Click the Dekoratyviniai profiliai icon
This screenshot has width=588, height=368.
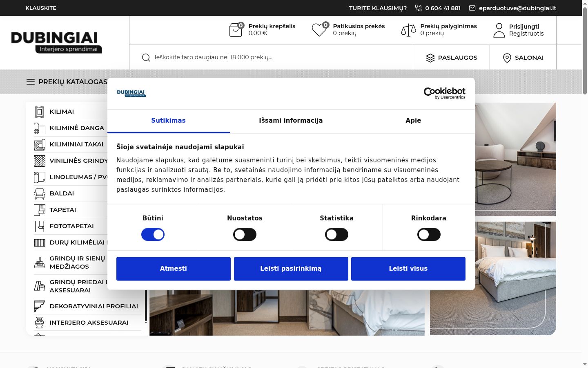[39, 306]
